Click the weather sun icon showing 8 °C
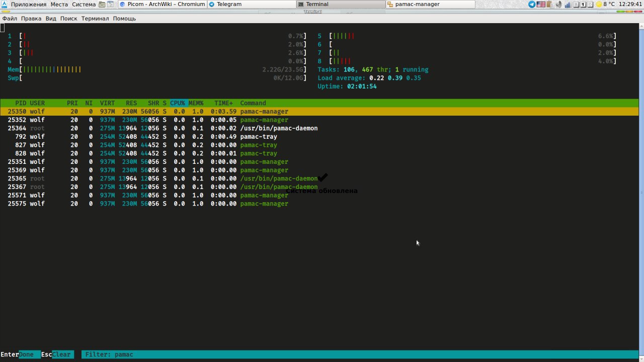The image size is (644, 362). (599, 4)
